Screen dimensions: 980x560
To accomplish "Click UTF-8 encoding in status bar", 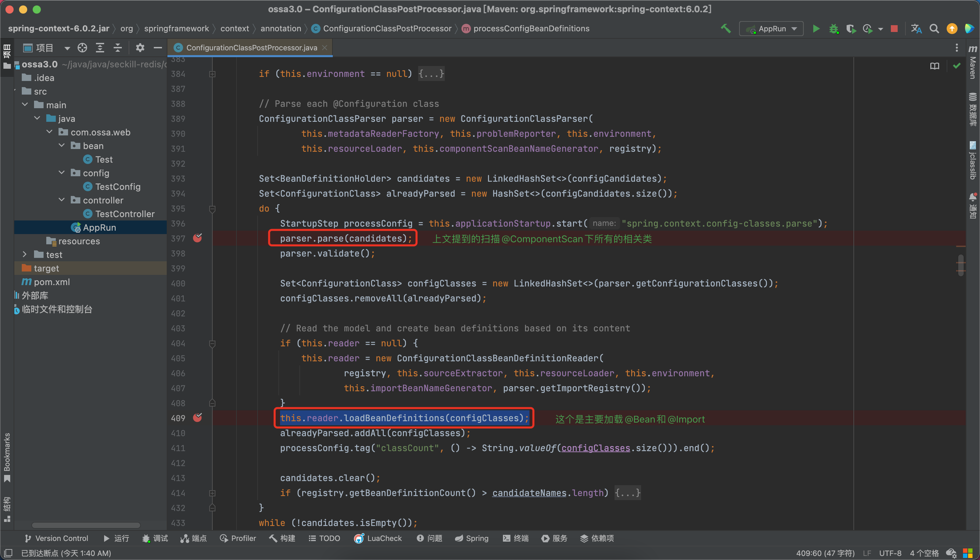I will click(890, 553).
